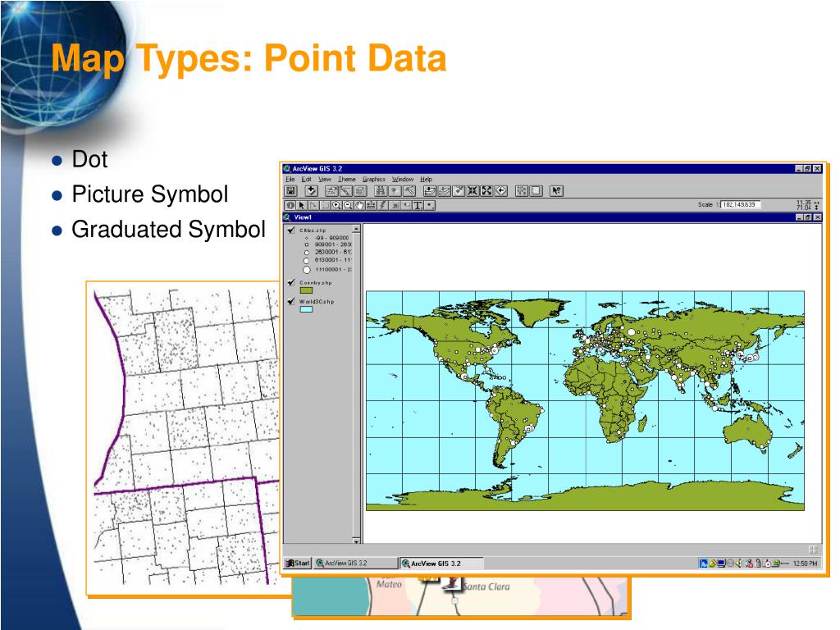Select the Zoom In tool
The height and width of the screenshot is (630, 840).
[x=337, y=205]
